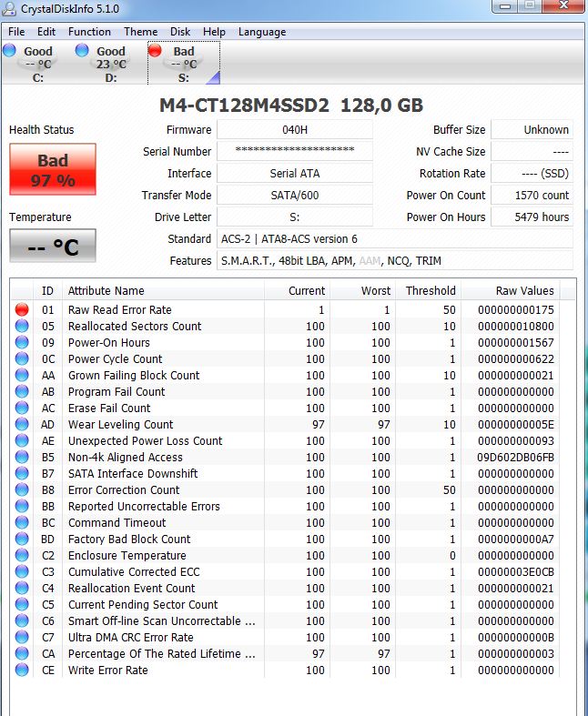Click the red status orb of disk S:
Viewport: 588px width, 716px height.
[x=155, y=50]
